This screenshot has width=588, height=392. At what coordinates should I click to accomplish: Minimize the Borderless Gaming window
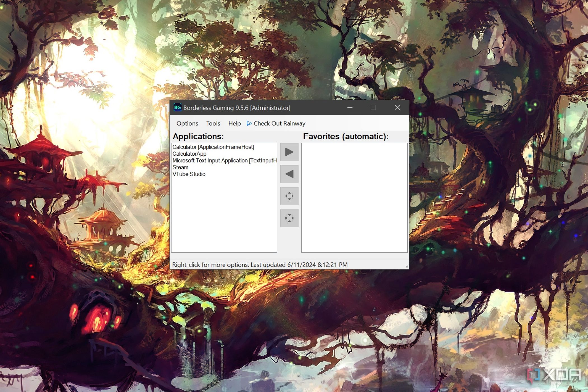[x=350, y=108]
